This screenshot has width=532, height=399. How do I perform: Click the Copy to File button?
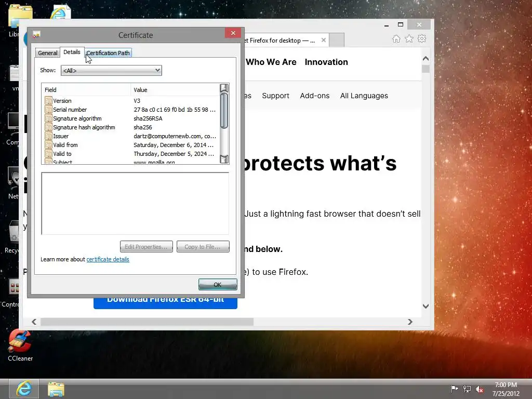(203, 247)
